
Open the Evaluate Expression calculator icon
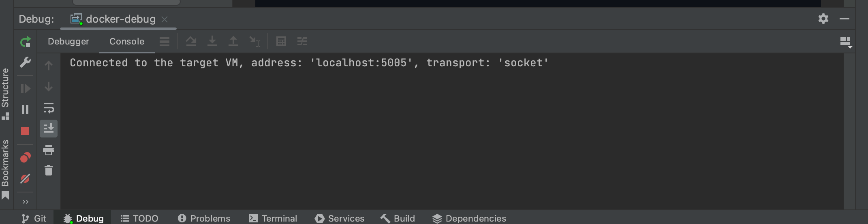coord(281,41)
